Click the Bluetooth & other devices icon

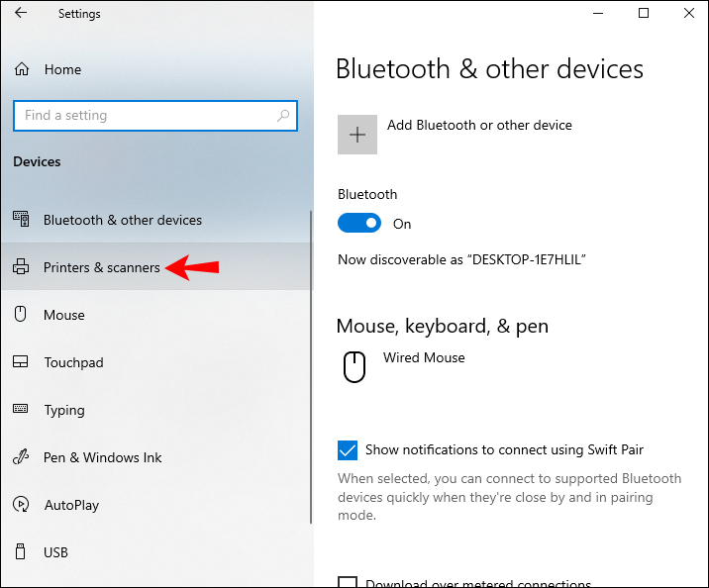click(21, 220)
